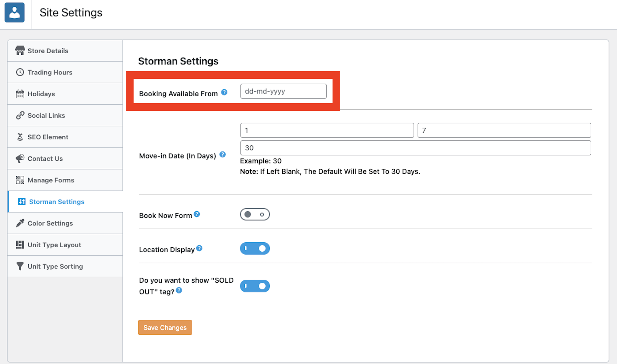Click the Store Details storefront icon
Screen dimensions: 617x364
pos(20,50)
